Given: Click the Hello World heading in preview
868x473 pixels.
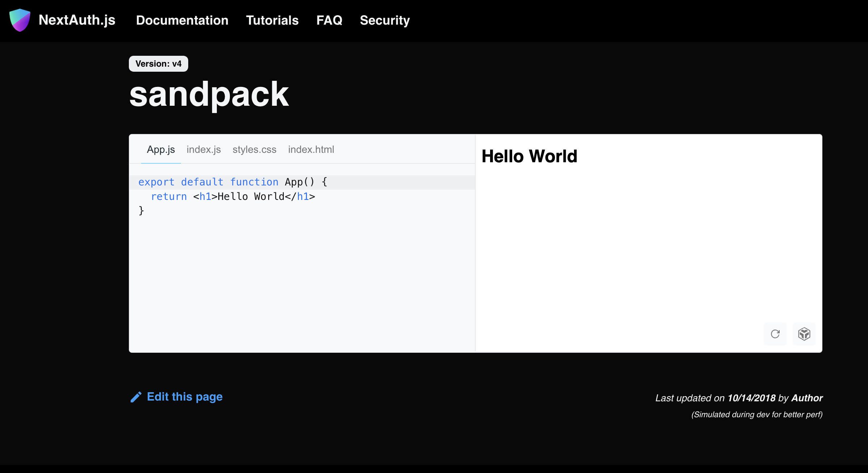Looking at the screenshot, I should pyautogui.click(x=529, y=156).
